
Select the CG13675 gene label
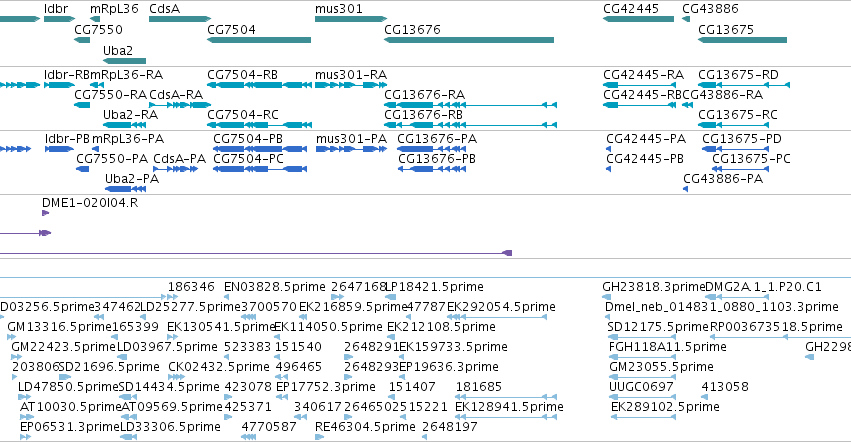(x=726, y=29)
